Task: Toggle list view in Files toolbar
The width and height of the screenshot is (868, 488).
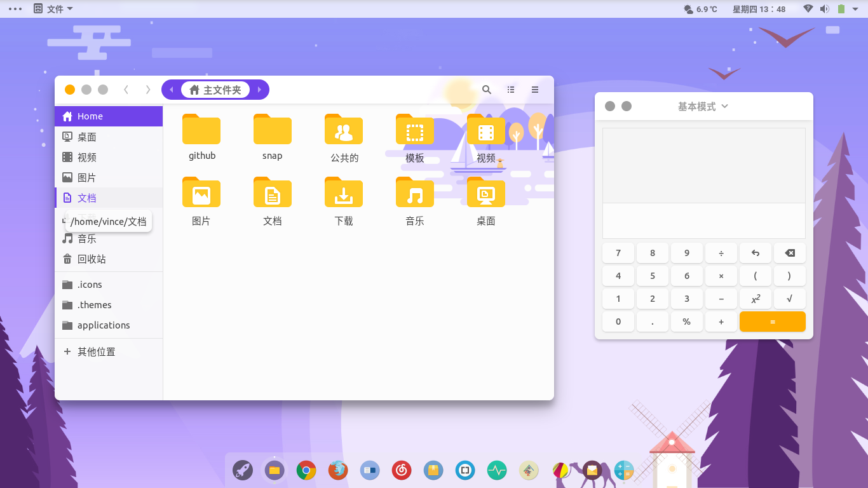Action: (511, 90)
